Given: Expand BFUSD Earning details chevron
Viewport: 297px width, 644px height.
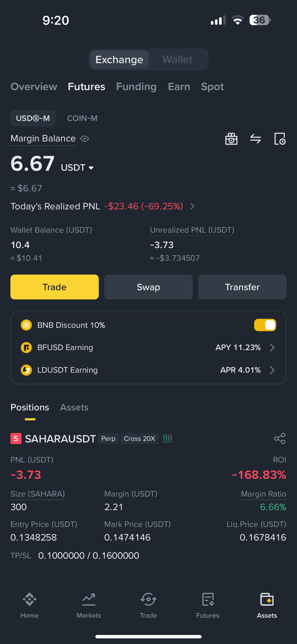Looking at the screenshot, I should click(x=272, y=347).
